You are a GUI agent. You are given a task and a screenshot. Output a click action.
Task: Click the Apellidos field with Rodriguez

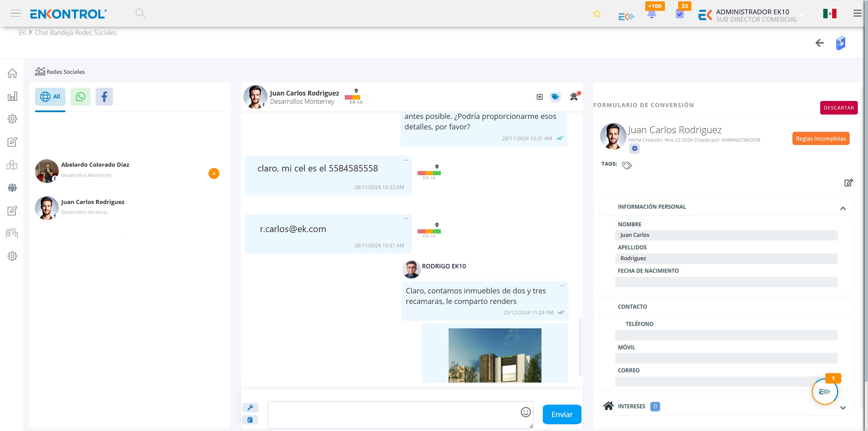coord(726,259)
